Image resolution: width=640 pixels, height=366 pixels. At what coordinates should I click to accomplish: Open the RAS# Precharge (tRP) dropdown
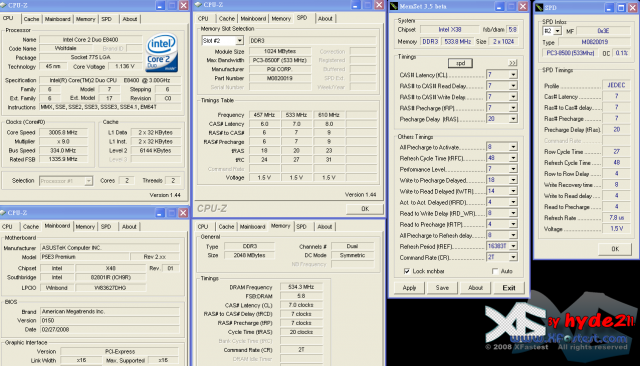click(x=513, y=108)
